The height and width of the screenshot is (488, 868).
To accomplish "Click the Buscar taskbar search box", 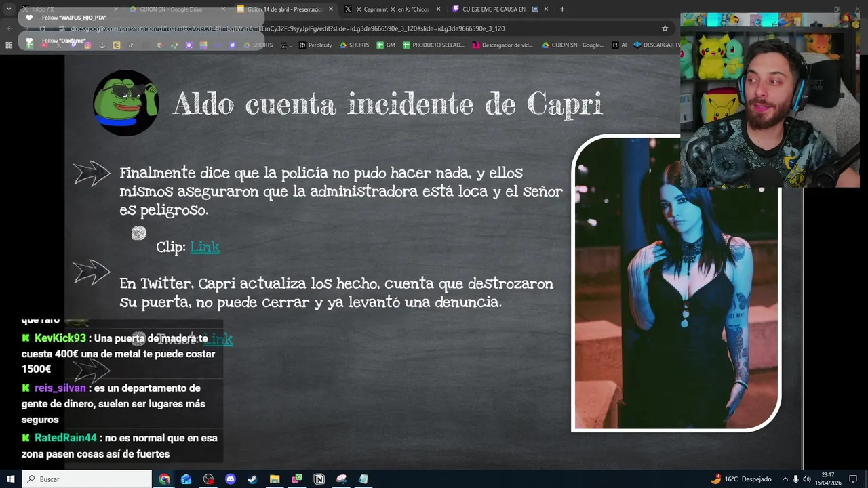I will point(87,479).
